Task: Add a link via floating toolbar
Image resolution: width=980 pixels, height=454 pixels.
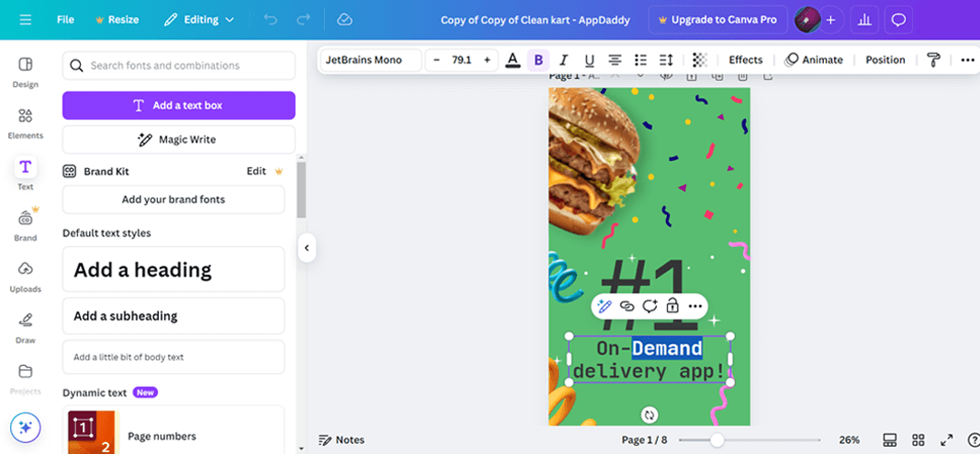Action: click(627, 306)
